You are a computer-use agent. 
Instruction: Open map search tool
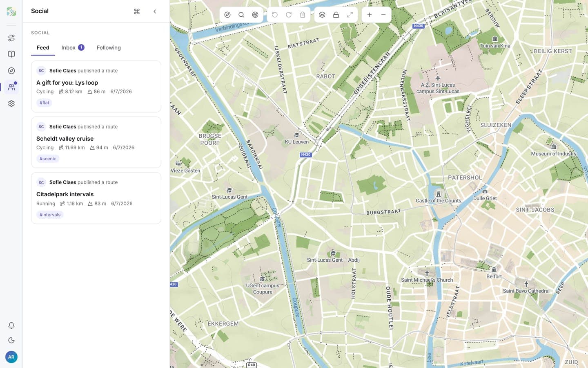coord(241,15)
